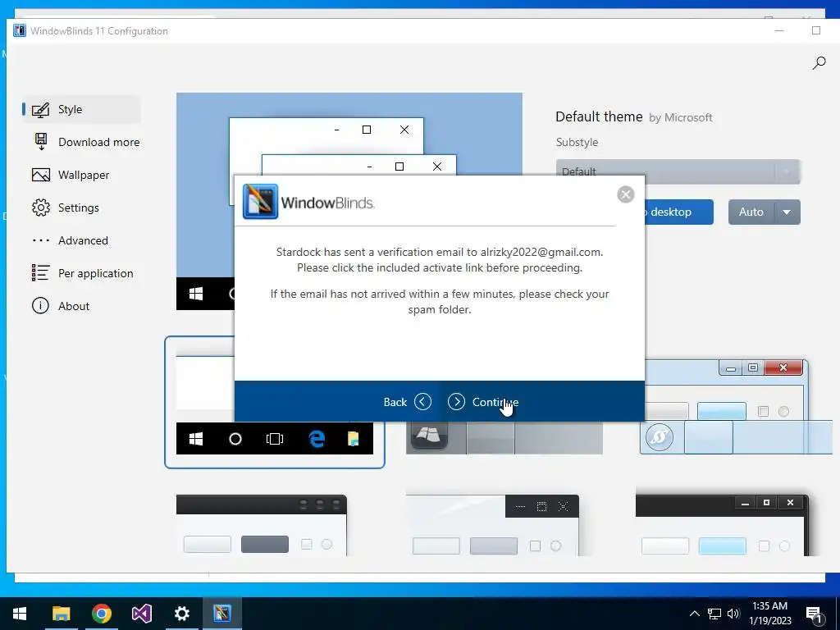Select Wallpaper in the sidebar
Viewport: 840px width, 630px height.
click(x=71, y=176)
